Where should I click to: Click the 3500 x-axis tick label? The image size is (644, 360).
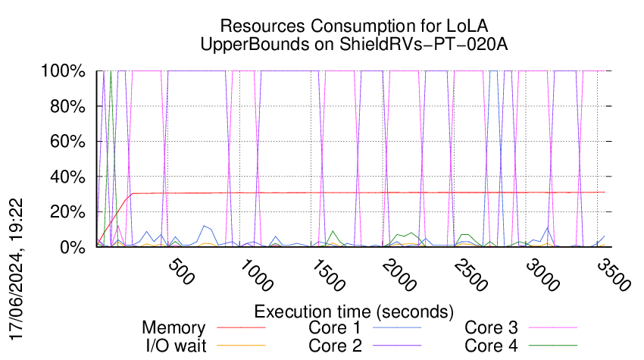614,275
